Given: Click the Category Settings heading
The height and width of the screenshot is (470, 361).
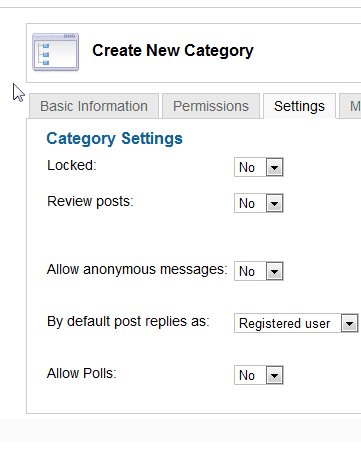Looking at the screenshot, I should (x=114, y=139).
